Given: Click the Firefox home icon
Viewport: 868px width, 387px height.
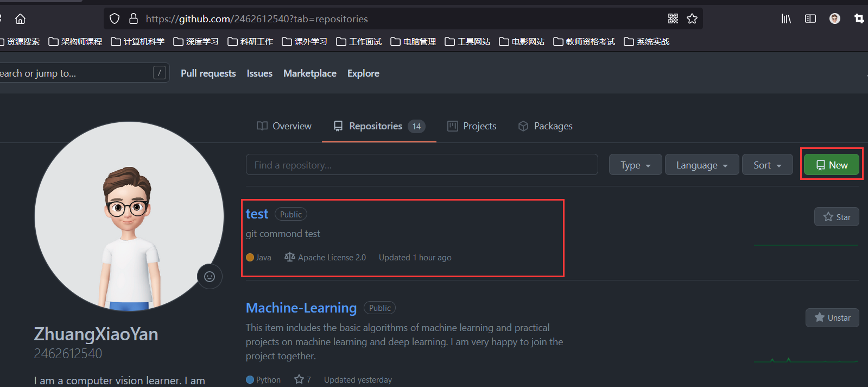Looking at the screenshot, I should point(20,19).
